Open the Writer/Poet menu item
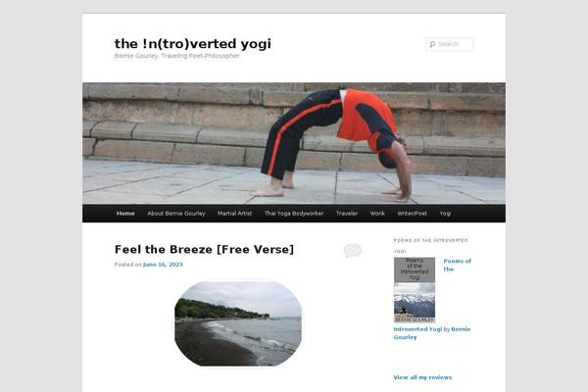 pos(413,214)
